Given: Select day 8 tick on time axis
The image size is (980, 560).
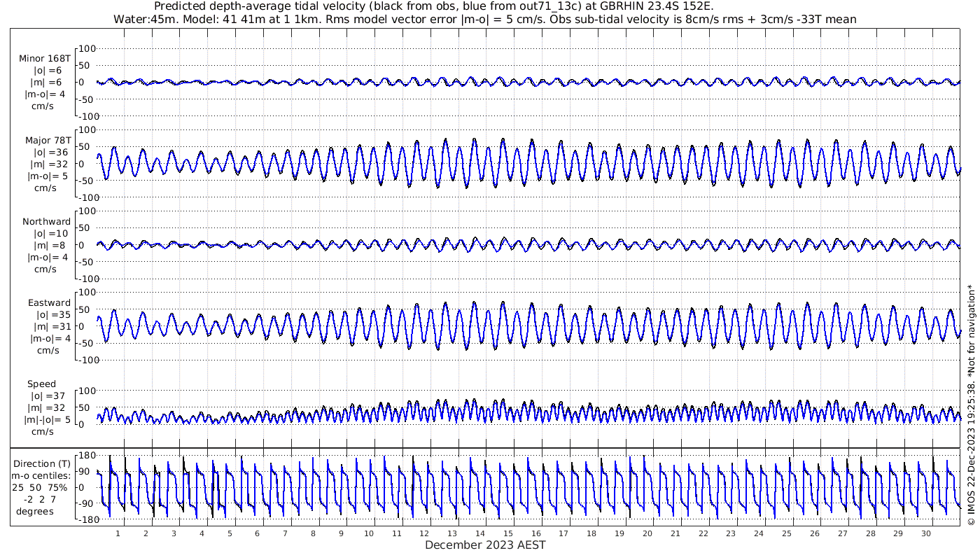Looking at the screenshot, I should (x=313, y=533).
